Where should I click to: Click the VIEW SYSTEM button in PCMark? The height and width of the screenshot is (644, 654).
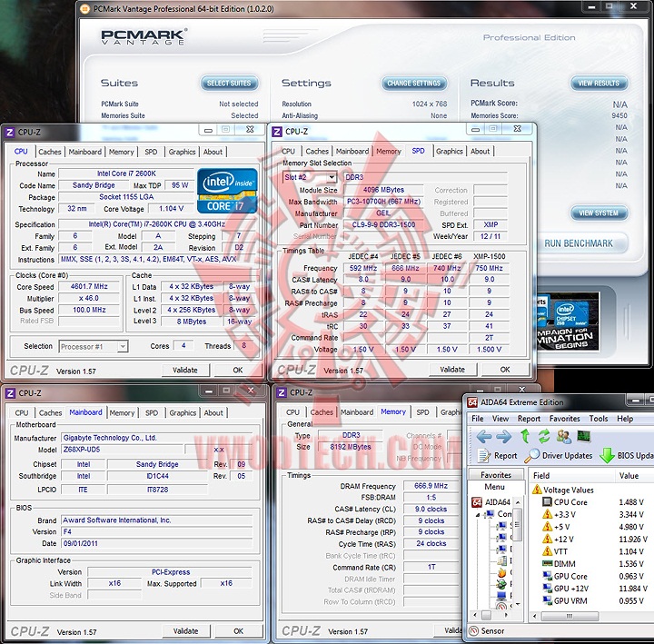click(599, 213)
